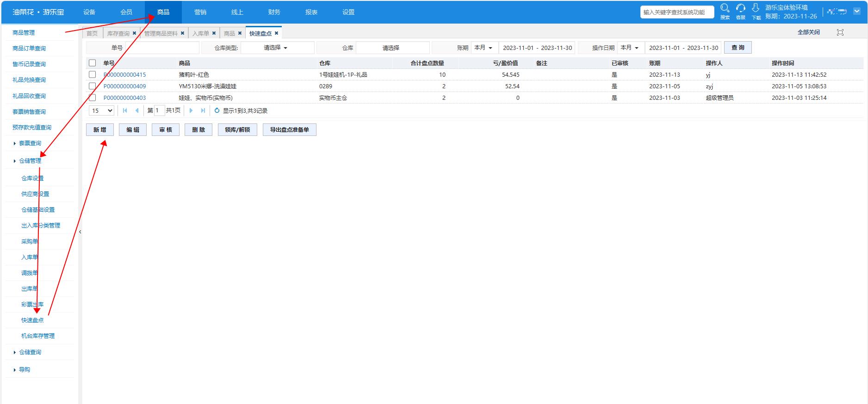Click the 审核 button
This screenshot has width=868, height=404.
pos(166,130)
